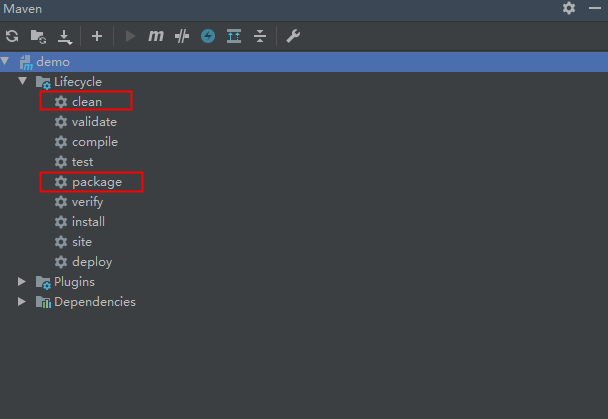Toggle Skip Tests mode
The height and width of the screenshot is (419, 608).
(182, 36)
